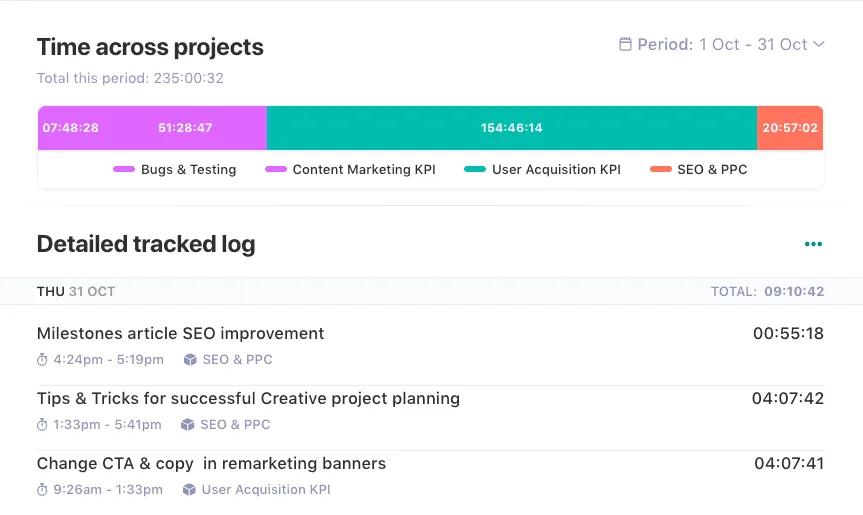Expand the period chevron arrow
The image size is (863, 515).
(x=819, y=45)
